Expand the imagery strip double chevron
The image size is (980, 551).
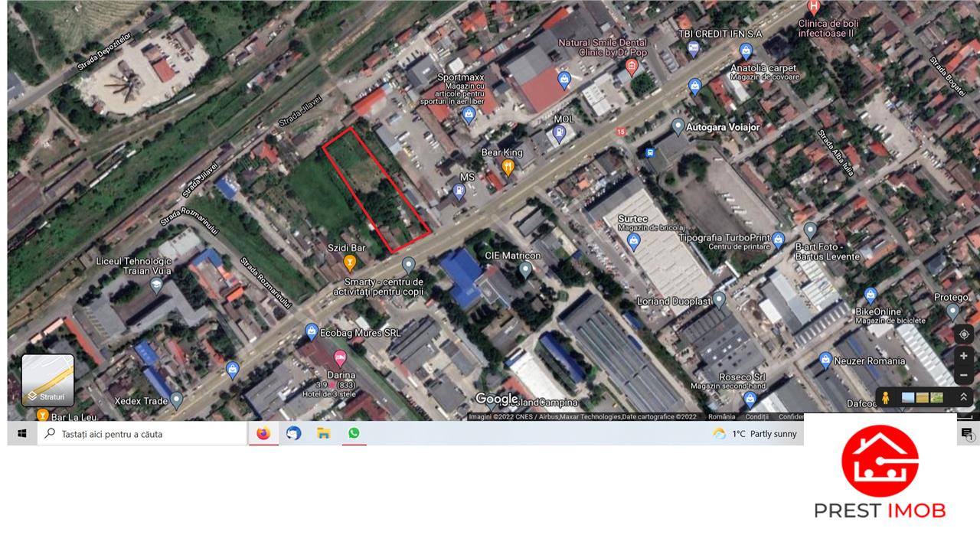click(x=962, y=397)
